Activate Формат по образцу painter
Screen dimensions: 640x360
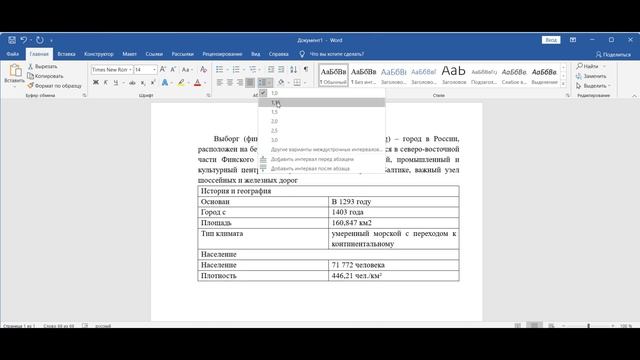[54, 86]
